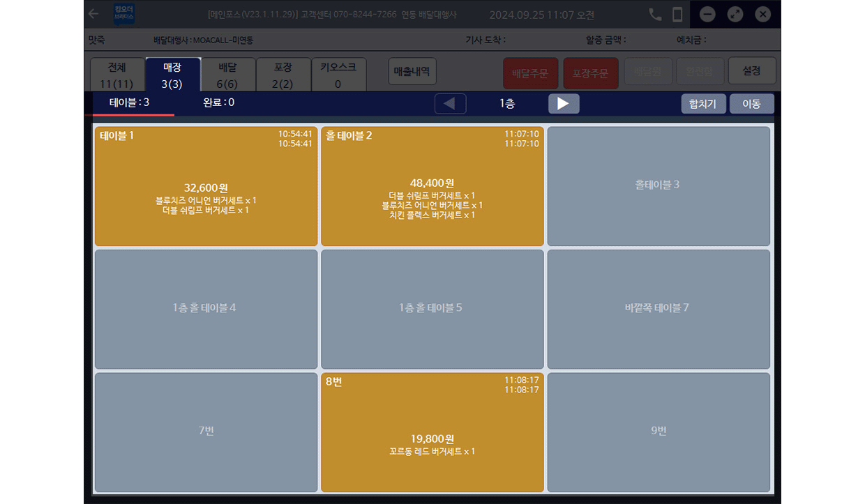Click the 1층 floor label

tap(507, 104)
